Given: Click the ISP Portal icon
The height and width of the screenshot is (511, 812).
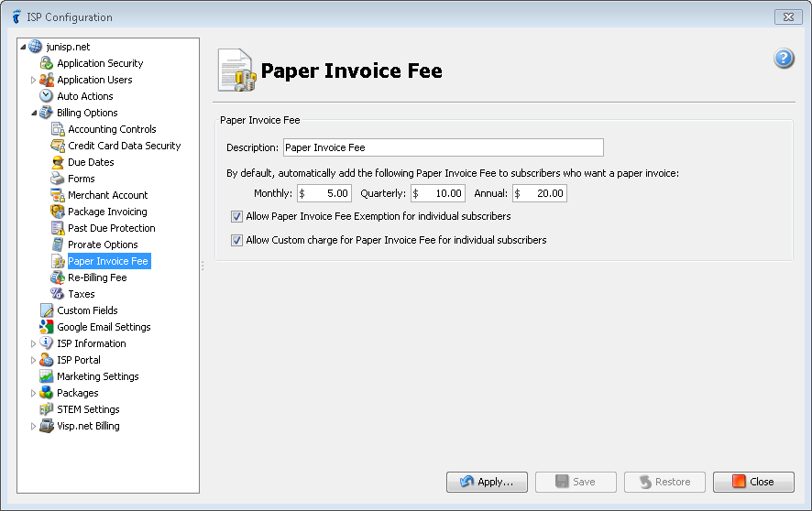Looking at the screenshot, I should pos(46,360).
